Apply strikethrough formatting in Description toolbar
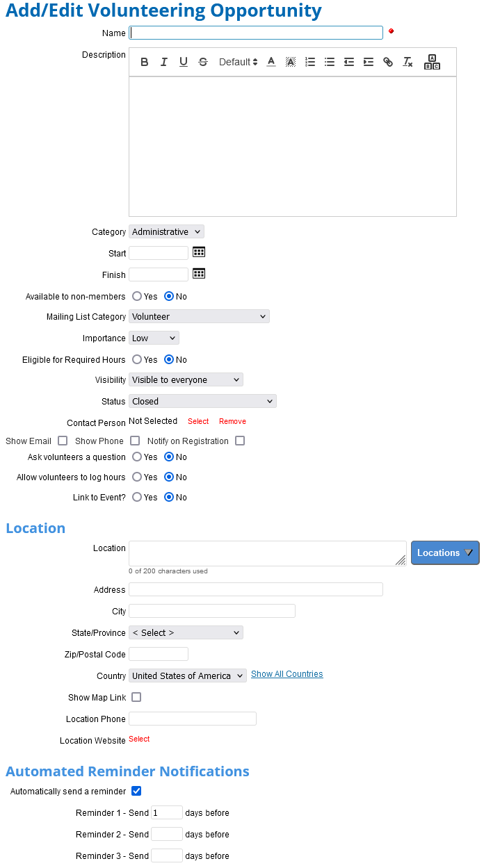484x868 pixels. pos(203,62)
